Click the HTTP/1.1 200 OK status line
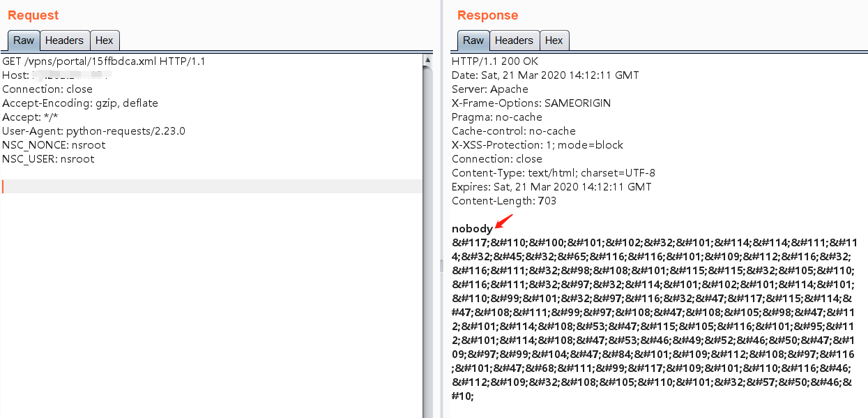868x418 pixels. [495, 61]
